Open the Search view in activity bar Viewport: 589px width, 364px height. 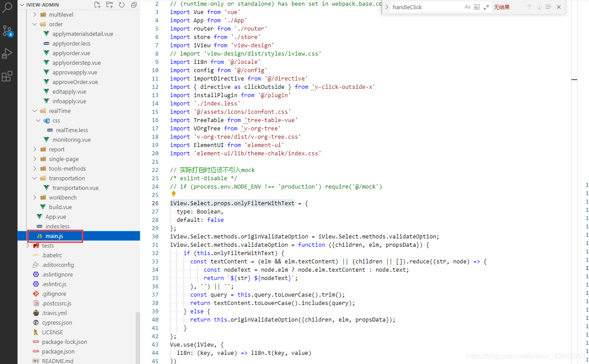click(x=7, y=7)
